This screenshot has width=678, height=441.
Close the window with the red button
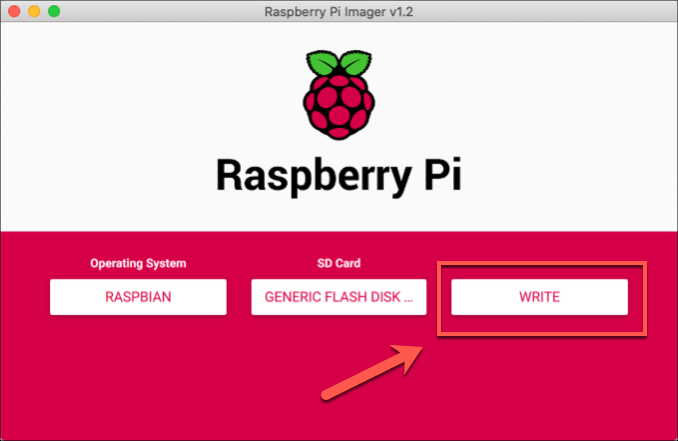[x=14, y=11]
